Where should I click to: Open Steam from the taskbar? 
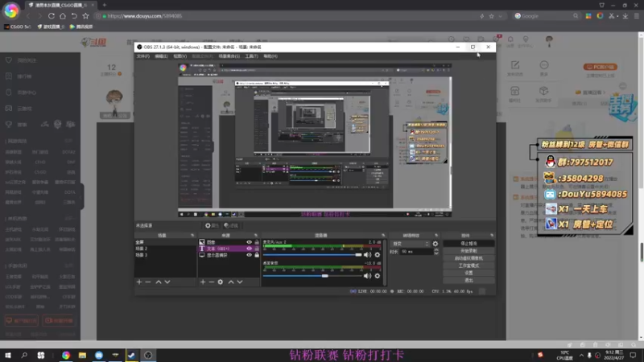131,355
